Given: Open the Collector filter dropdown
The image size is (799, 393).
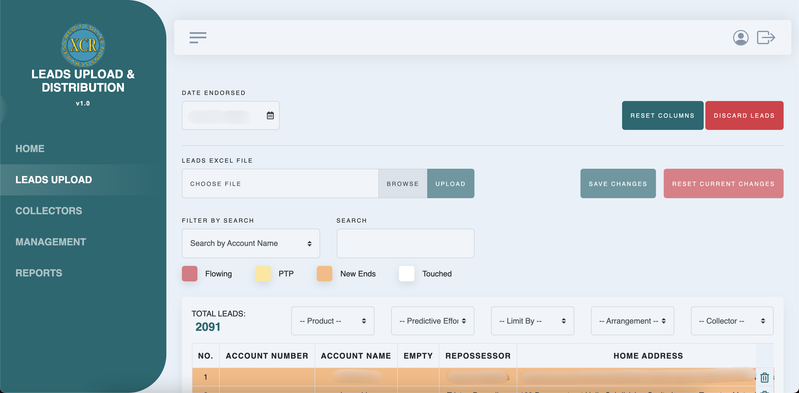Looking at the screenshot, I should click(732, 321).
